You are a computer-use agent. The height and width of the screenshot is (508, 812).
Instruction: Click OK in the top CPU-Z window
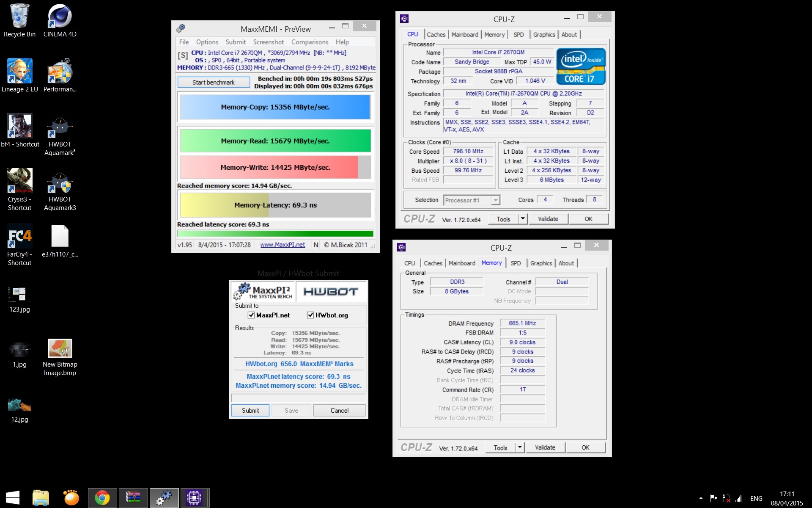(589, 219)
